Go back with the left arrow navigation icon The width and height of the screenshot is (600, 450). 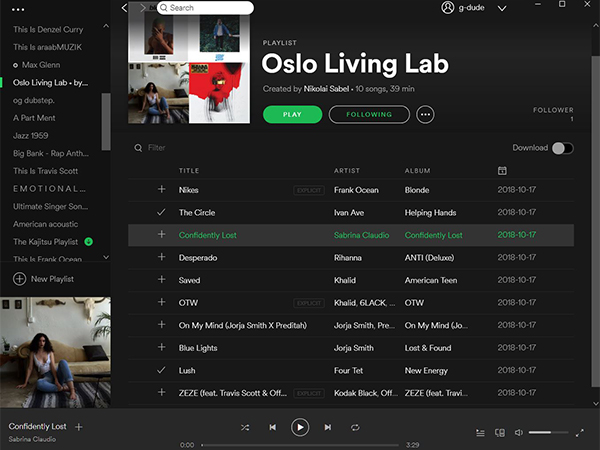pos(124,8)
